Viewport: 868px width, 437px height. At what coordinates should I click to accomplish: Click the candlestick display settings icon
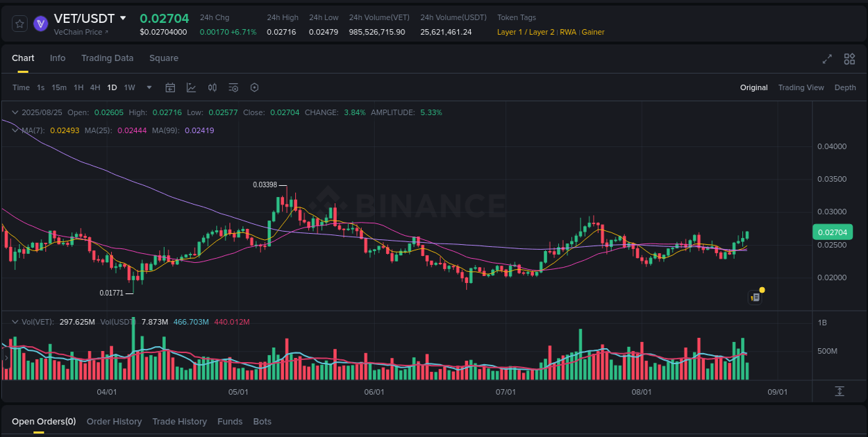coord(212,87)
